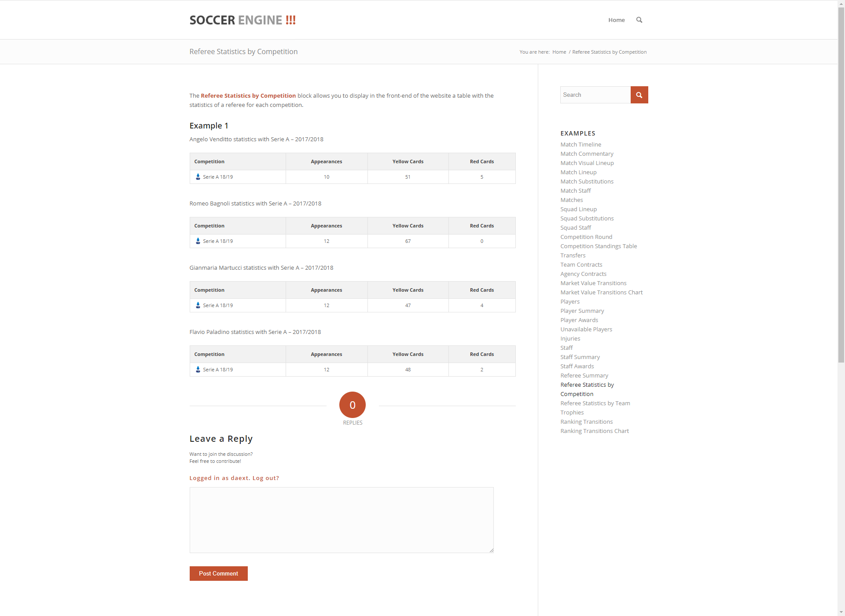Viewport: 845px width, 616px height.
Task: Click the header search magnifier icon
Action: (x=639, y=20)
